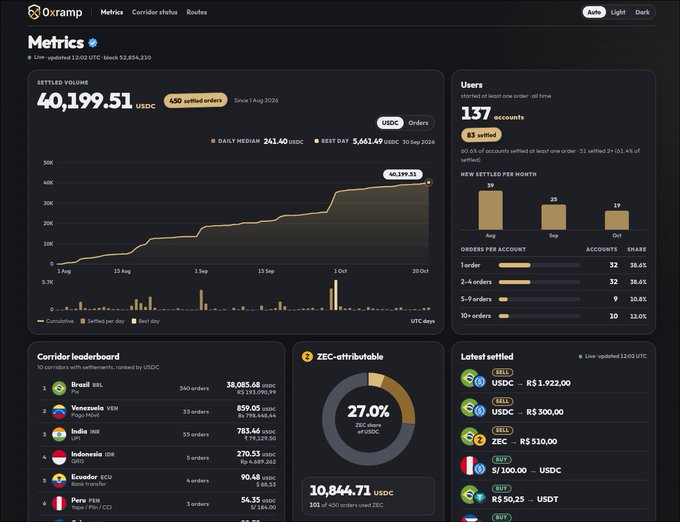Toggle the Cumulative legend item
Screen dimensions: 680x522
(56, 321)
